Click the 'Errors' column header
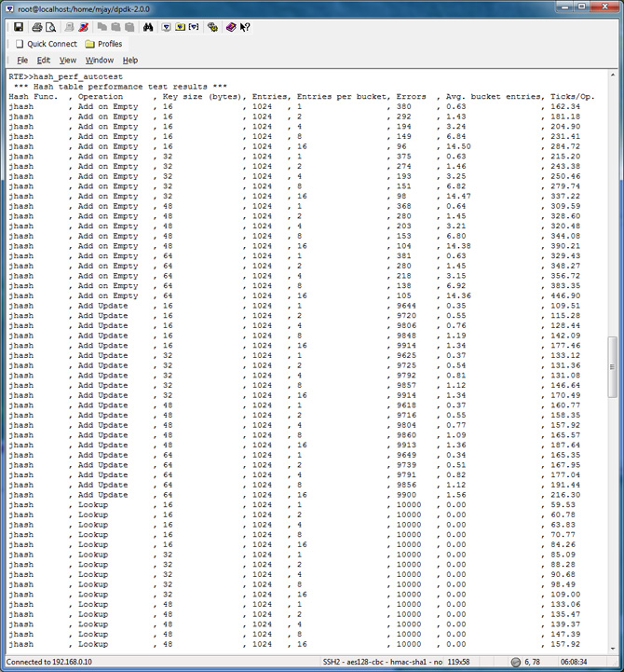624x672 pixels. click(x=411, y=96)
